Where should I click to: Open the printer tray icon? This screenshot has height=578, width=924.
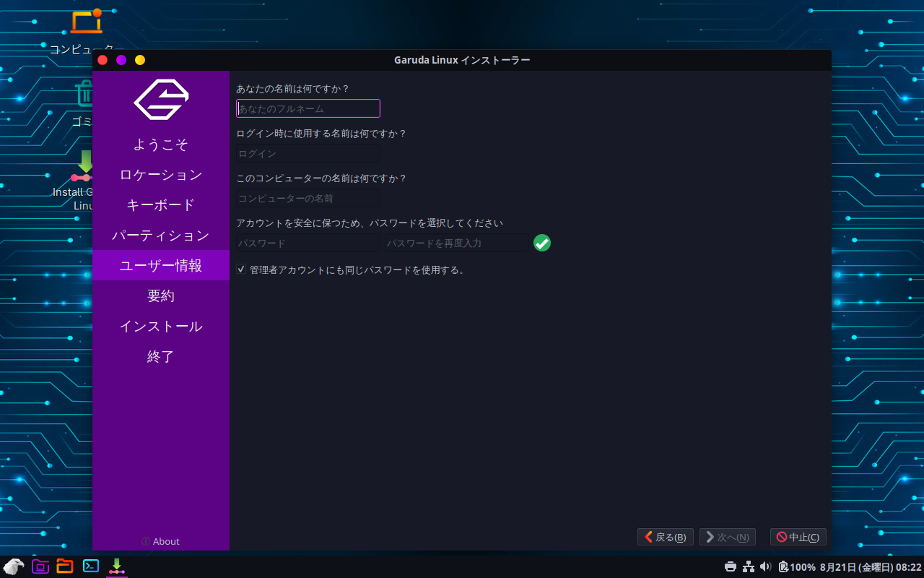pyautogui.click(x=731, y=566)
